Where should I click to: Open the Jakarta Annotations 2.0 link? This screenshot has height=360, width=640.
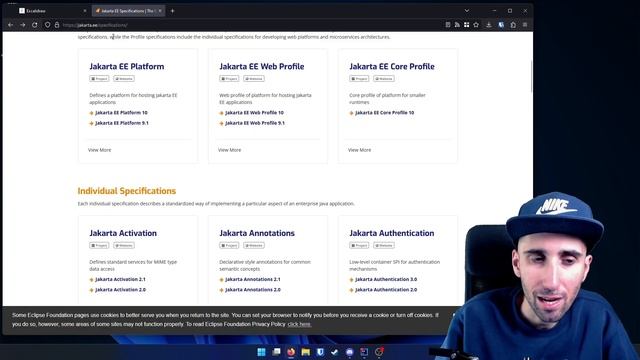tap(253, 290)
